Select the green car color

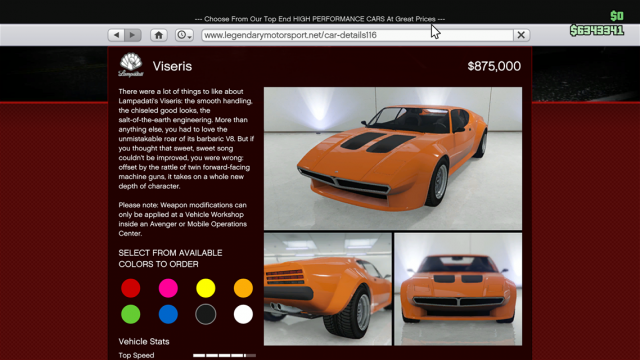click(131, 314)
